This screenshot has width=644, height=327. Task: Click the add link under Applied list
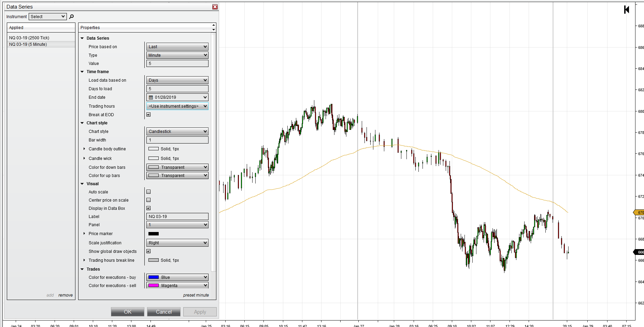[x=50, y=295]
